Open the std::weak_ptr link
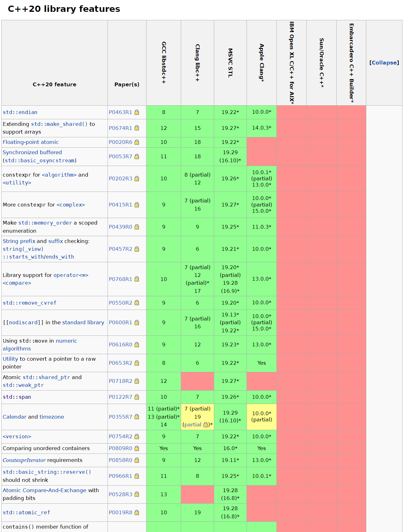The height and width of the screenshot is (532, 404). (23, 385)
